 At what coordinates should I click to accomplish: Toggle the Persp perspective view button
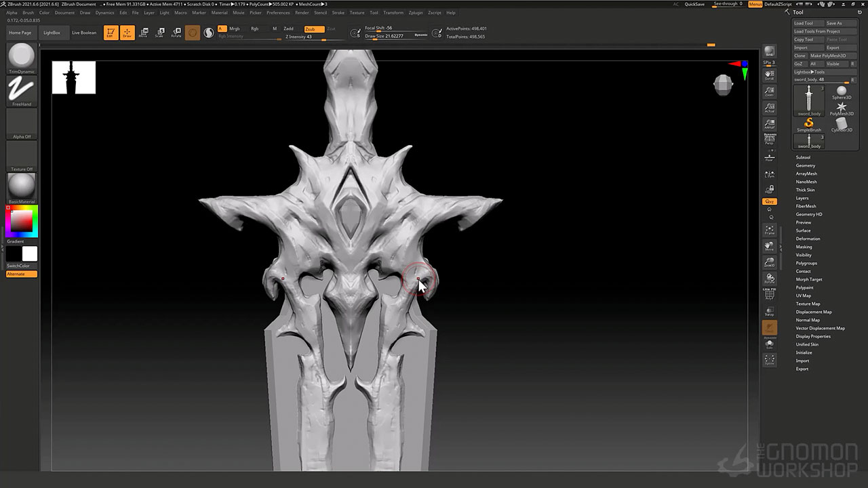click(769, 140)
